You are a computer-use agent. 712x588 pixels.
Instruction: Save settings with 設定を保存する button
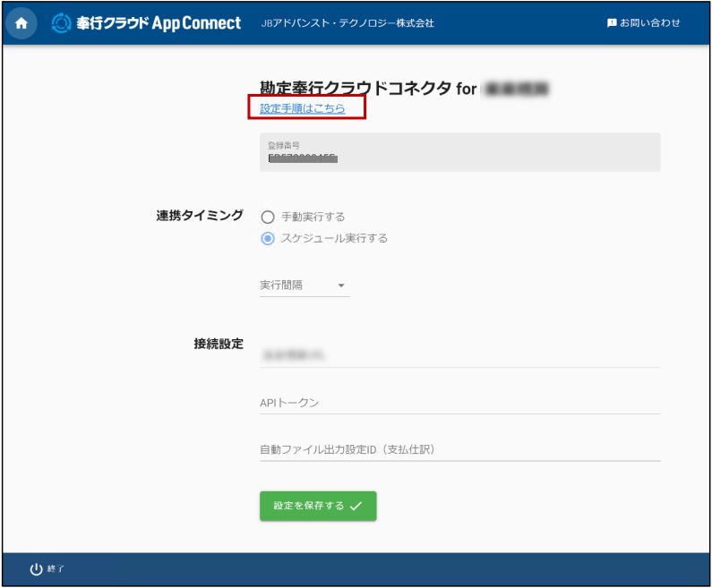click(318, 506)
